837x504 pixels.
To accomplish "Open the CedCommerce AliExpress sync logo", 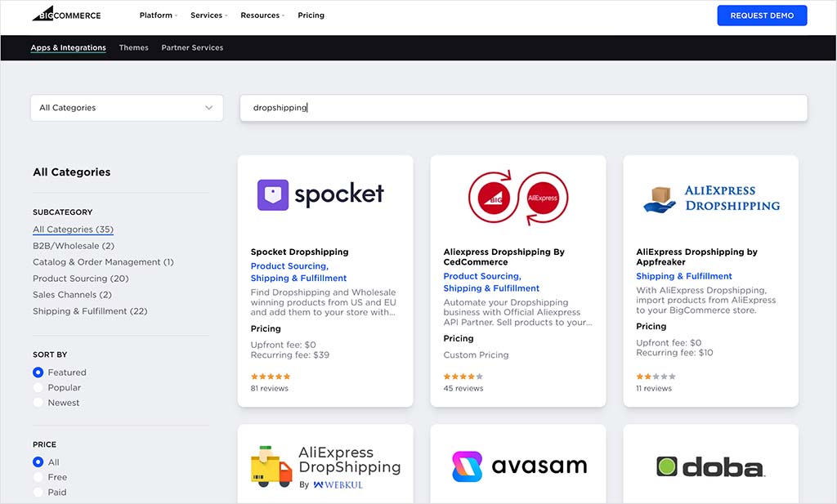I will (x=517, y=198).
